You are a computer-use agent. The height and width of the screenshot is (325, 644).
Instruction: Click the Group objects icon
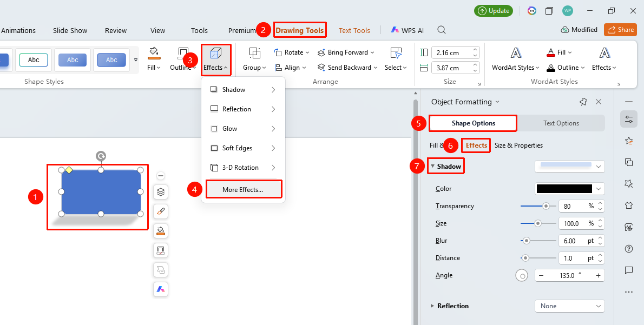coord(255,54)
